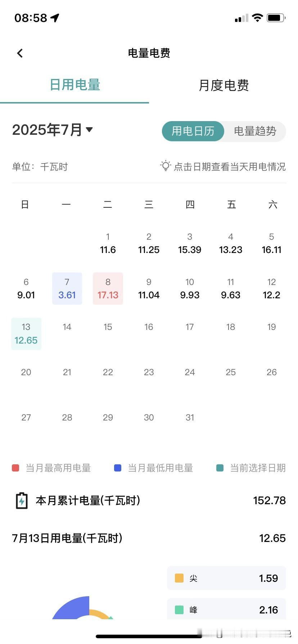Viewport: 298px width, 644px height.
Task: Tap the teal 当前选择日期 legend swatch
Action: [x=220, y=468]
